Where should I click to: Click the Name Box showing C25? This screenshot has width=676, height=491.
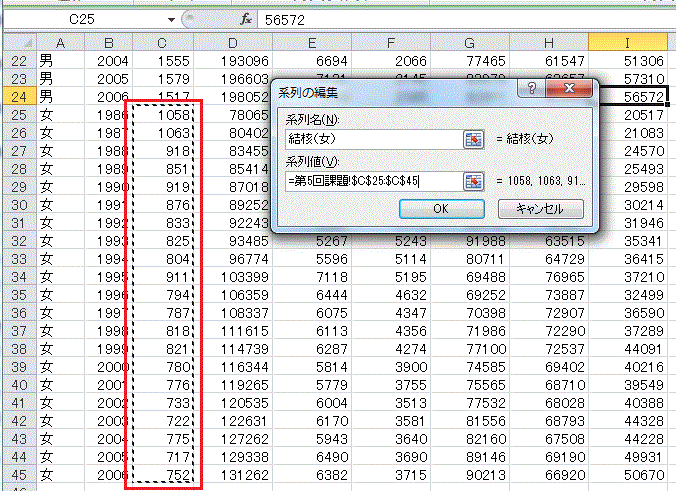[x=88, y=19]
